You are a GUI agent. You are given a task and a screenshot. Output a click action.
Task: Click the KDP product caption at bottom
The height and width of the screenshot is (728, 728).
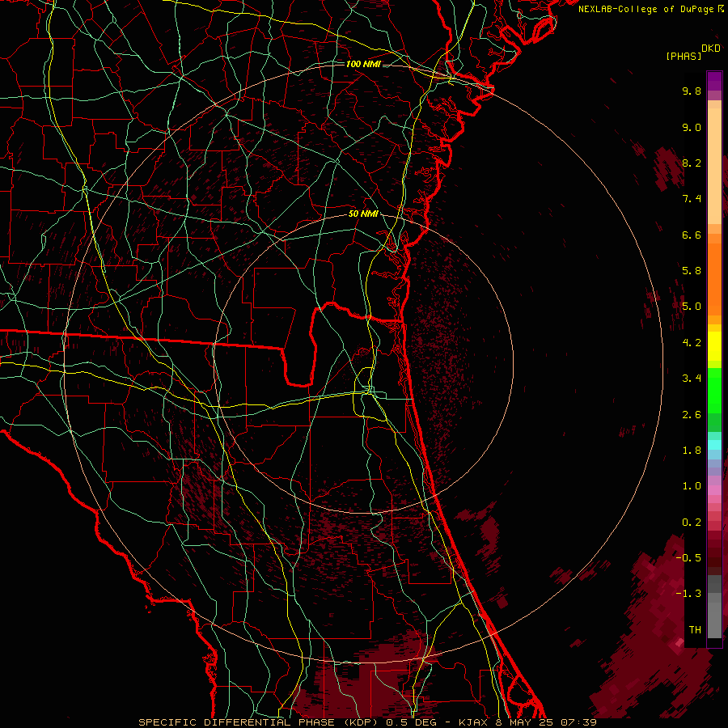coord(367,722)
